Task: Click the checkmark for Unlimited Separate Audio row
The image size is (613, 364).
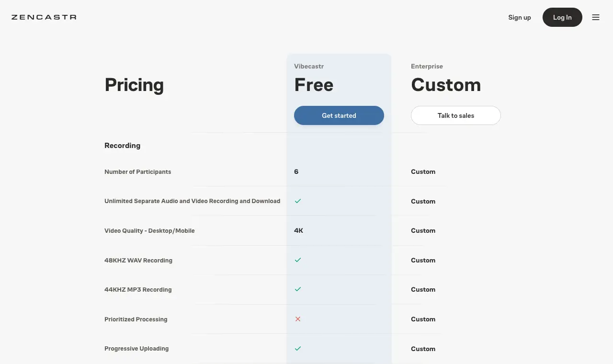Action: pos(298,201)
